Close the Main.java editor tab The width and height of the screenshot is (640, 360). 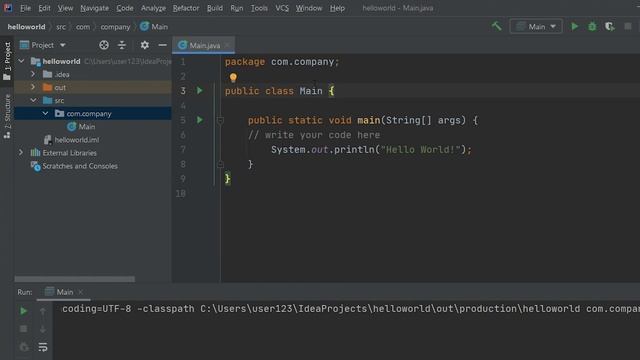(x=227, y=45)
